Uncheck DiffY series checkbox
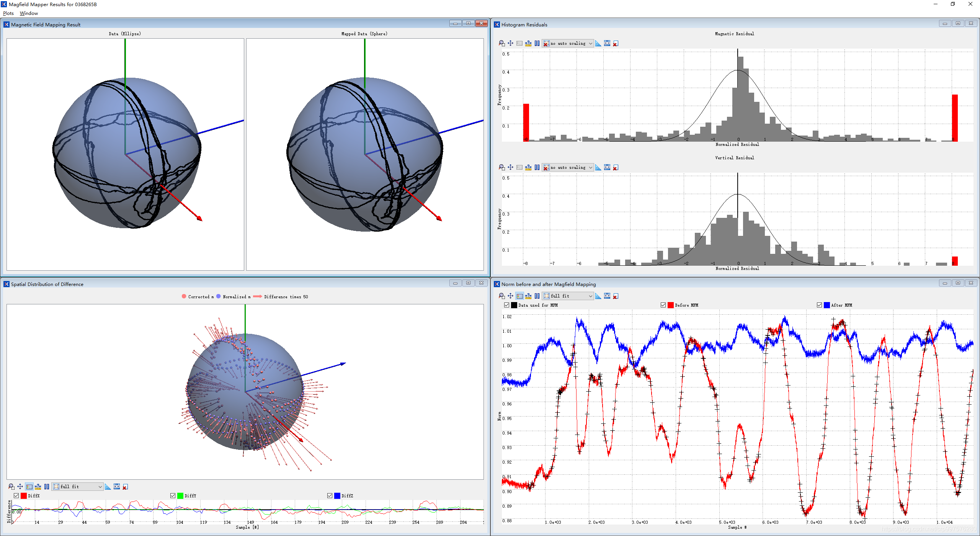The image size is (980, 536). pyautogui.click(x=173, y=496)
